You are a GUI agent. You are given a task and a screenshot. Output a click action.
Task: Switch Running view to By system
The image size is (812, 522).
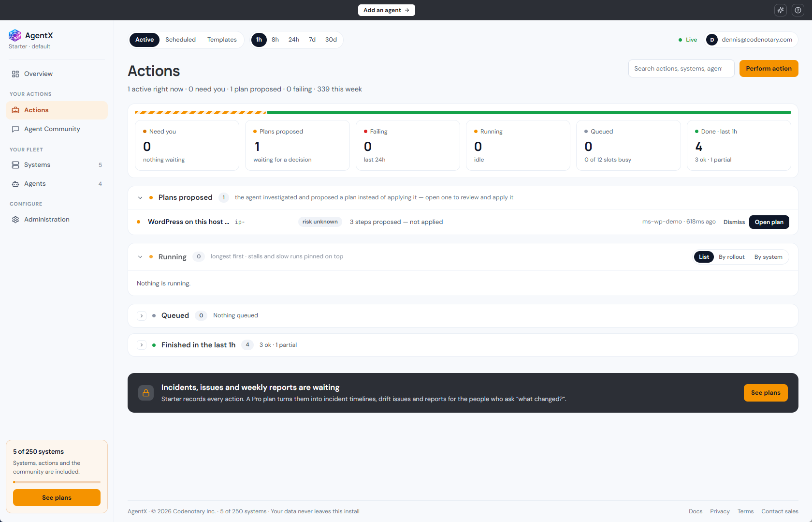pyautogui.click(x=768, y=257)
